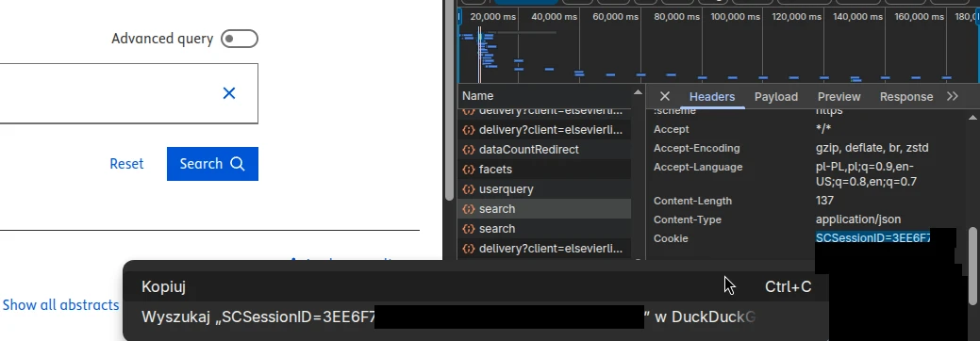
Task: Click the blue Search button
Action: (x=212, y=164)
